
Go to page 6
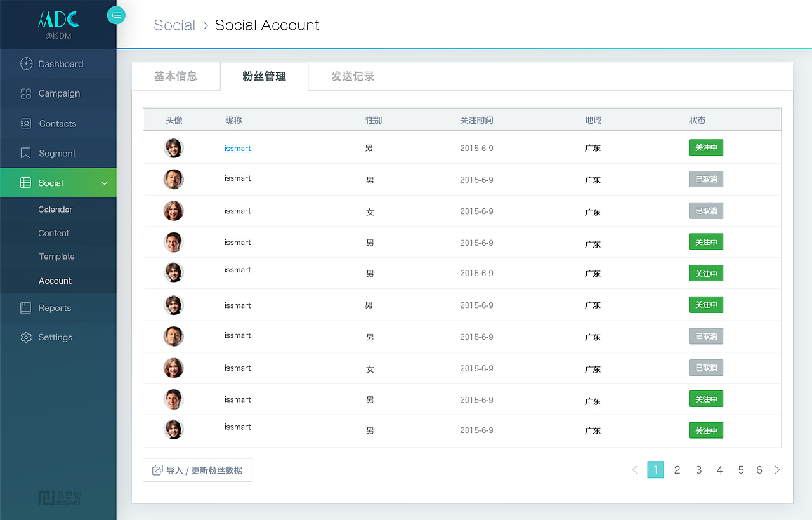pyautogui.click(x=759, y=470)
